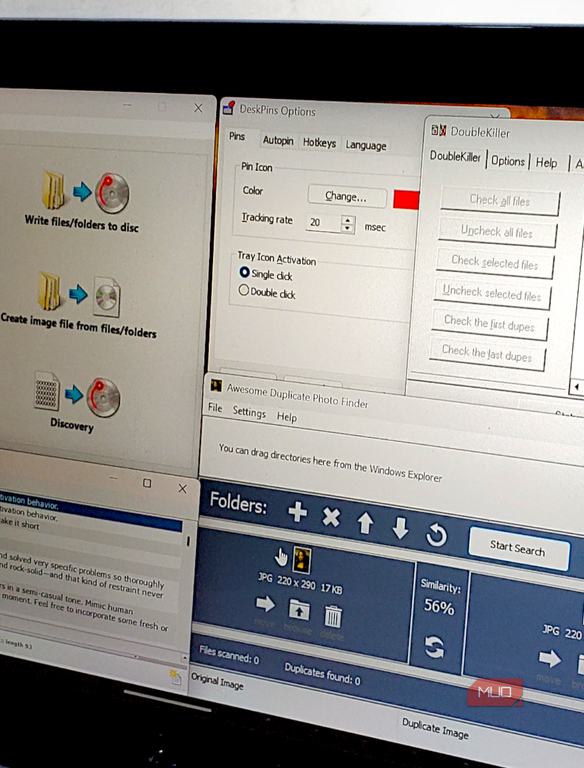The image size is (584, 768).
Task: Switch to the Autopin tab
Action: [x=278, y=141]
